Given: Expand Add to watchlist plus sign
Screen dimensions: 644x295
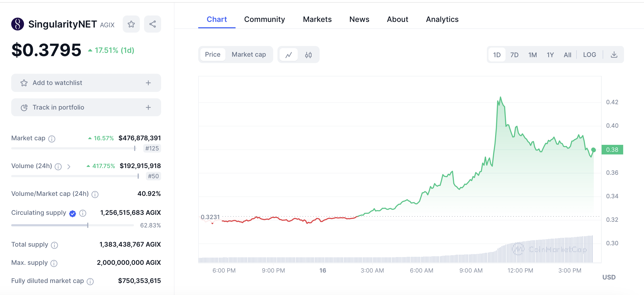Looking at the screenshot, I should pyautogui.click(x=148, y=83).
